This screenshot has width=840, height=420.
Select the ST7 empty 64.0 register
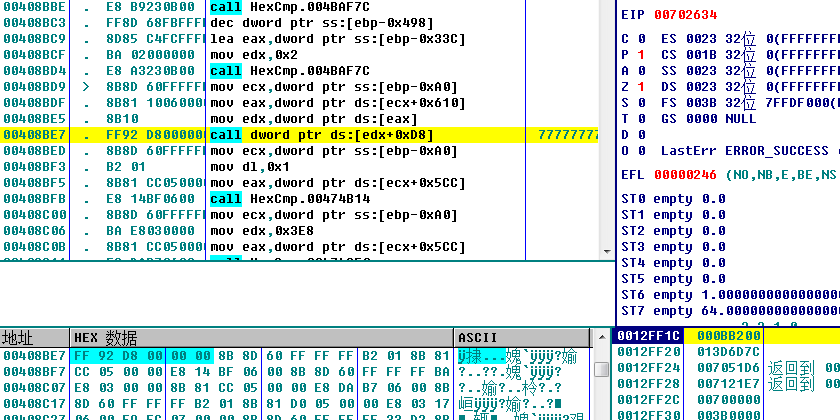pyautogui.click(x=731, y=311)
